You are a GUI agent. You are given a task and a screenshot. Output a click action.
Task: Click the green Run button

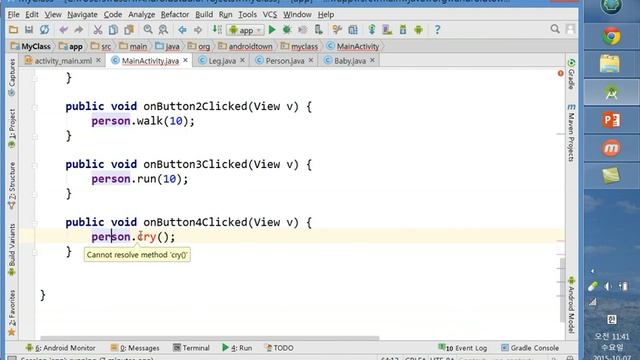click(x=272, y=30)
